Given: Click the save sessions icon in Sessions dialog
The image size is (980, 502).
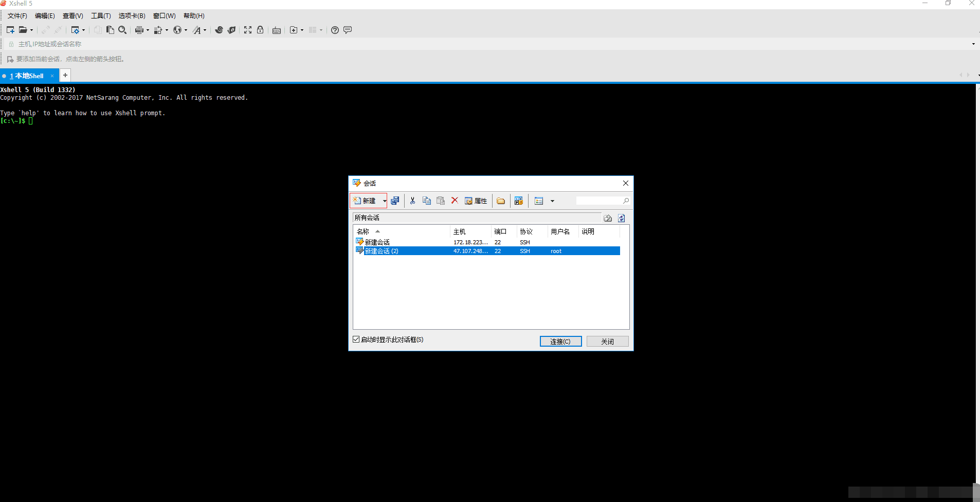Looking at the screenshot, I should (x=395, y=201).
